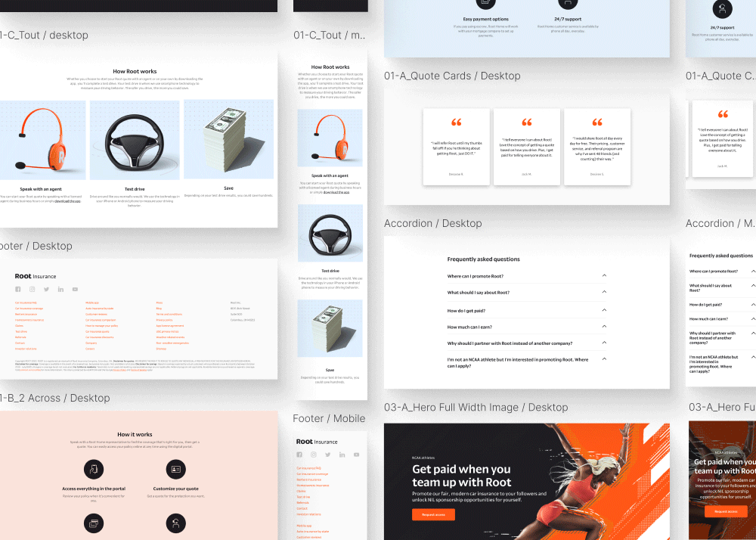Click 'Mobile app' link in Footer / Desktop
The width and height of the screenshot is (756, 540).
tap(92, 303)
